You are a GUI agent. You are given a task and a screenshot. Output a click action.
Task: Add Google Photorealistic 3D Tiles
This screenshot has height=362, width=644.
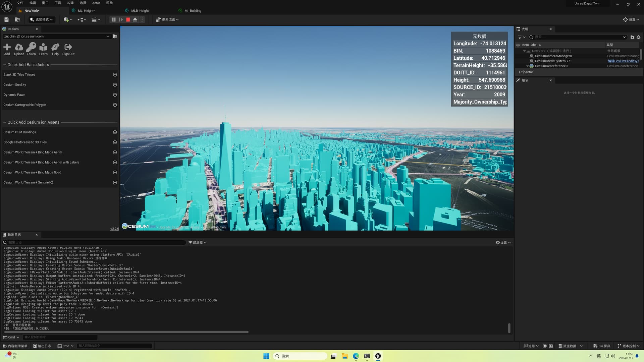[x=115, y=142]
